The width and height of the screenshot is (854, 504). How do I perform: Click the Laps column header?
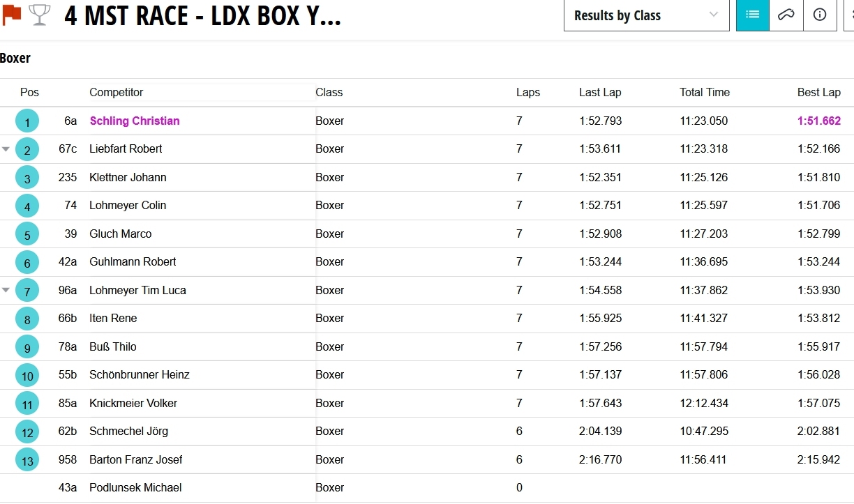click(528, 93)
